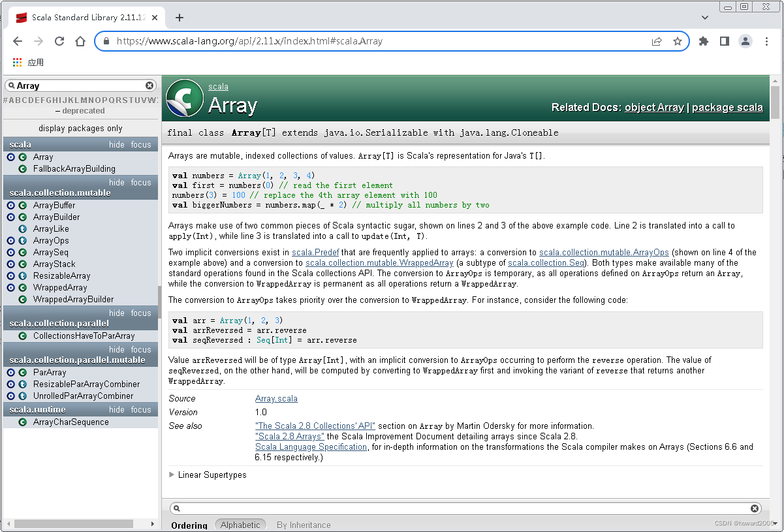Clear the member filter box X icon
The height and width of the screenshot is (532, 784).
tap(755, 509)
